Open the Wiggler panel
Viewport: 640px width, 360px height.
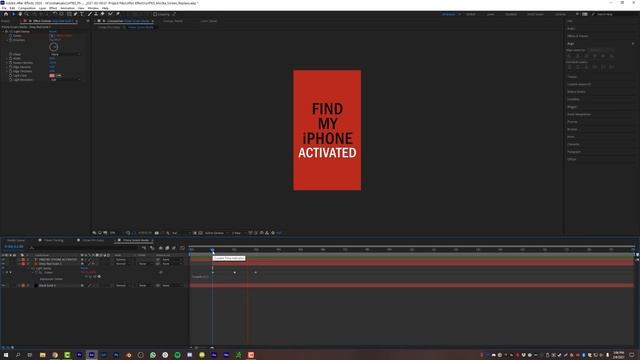click(x=572, y=107)
